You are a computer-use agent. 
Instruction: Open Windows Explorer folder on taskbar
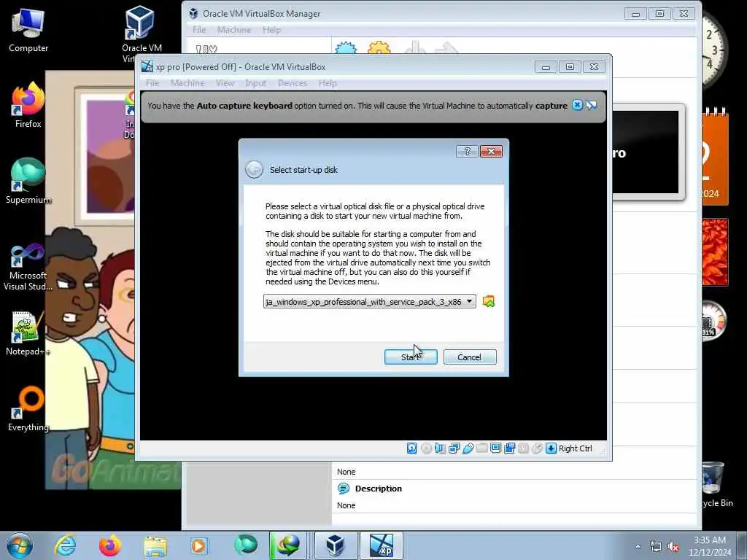[x=155, y=545]
